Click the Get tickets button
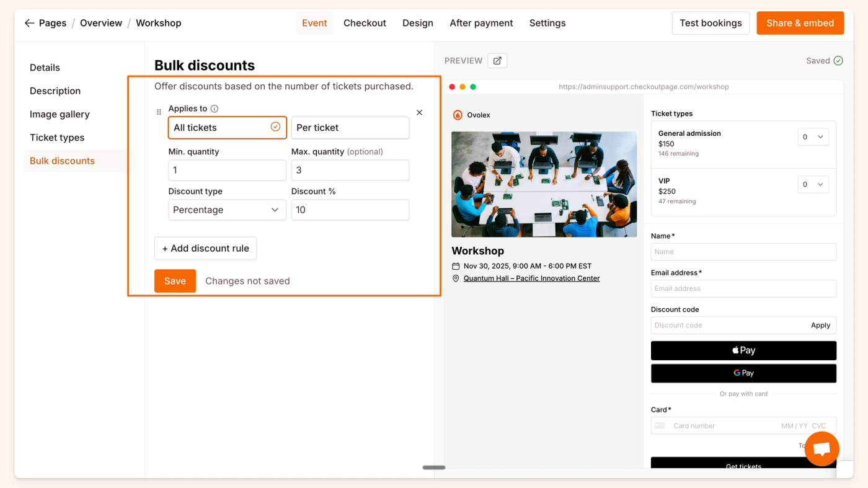This screenshot has height=488, width=868. (743, 463)
